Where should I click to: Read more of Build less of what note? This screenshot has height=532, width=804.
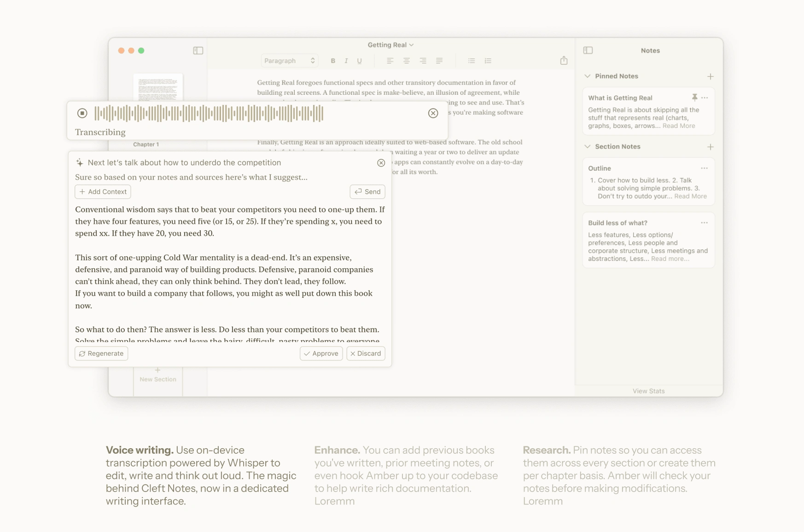point(670,259)
